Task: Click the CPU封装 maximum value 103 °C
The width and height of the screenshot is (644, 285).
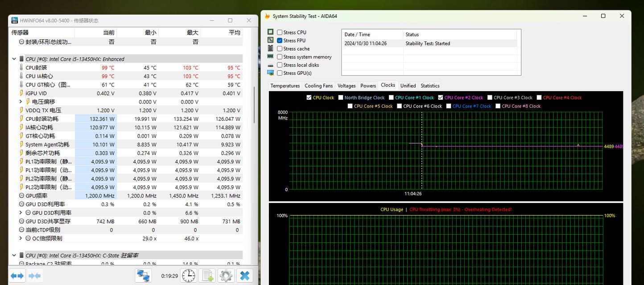Action: [x=190, y=68]
